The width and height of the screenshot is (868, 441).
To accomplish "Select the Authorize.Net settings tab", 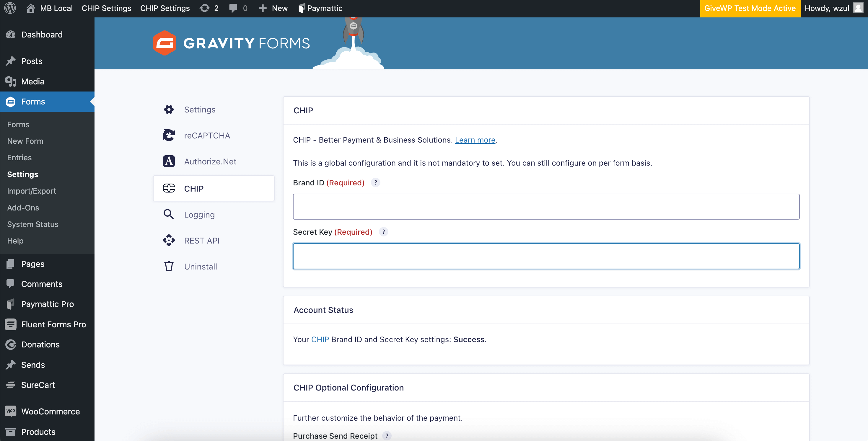I will click(x=214, y=161).
